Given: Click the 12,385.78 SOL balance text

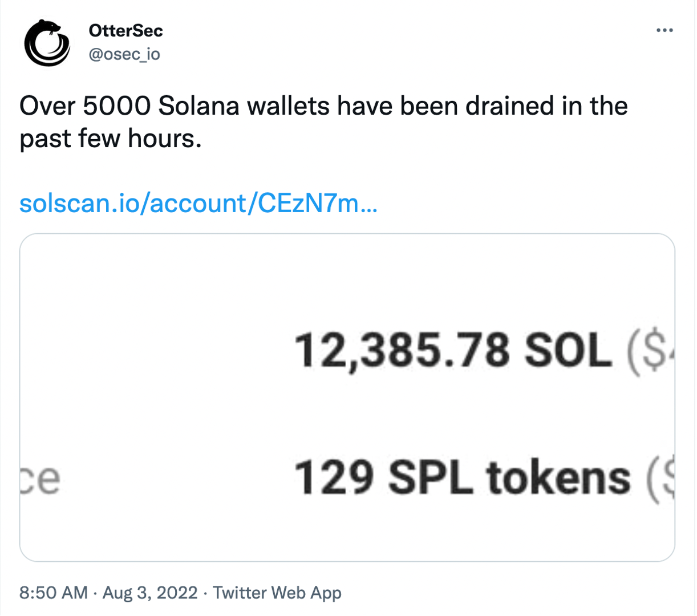Looking at the screenshot, I should 453,350.
